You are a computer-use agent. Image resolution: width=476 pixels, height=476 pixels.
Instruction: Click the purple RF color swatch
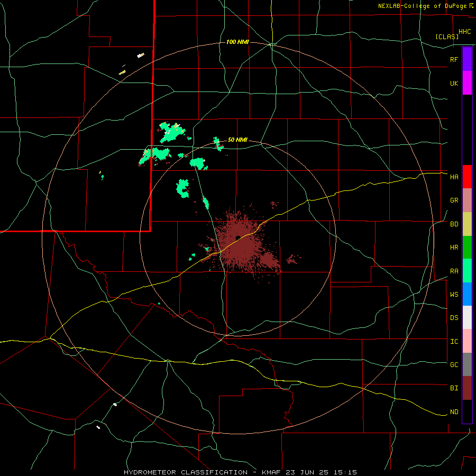click(467, 59)
